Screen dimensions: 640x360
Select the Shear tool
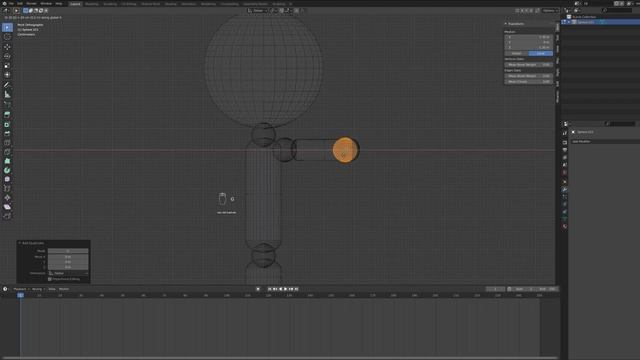pyautogui.click(x=7, y=207)
